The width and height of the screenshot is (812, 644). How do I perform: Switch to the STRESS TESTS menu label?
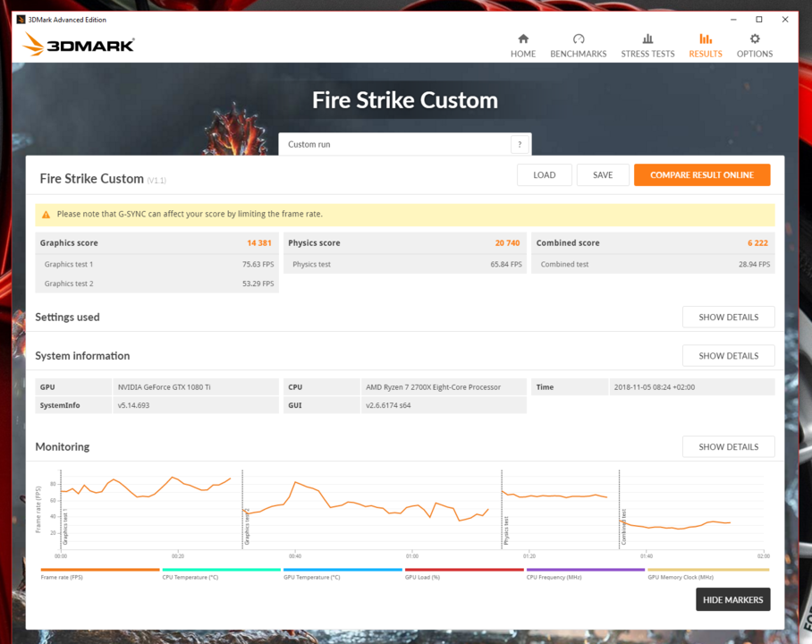647,54
